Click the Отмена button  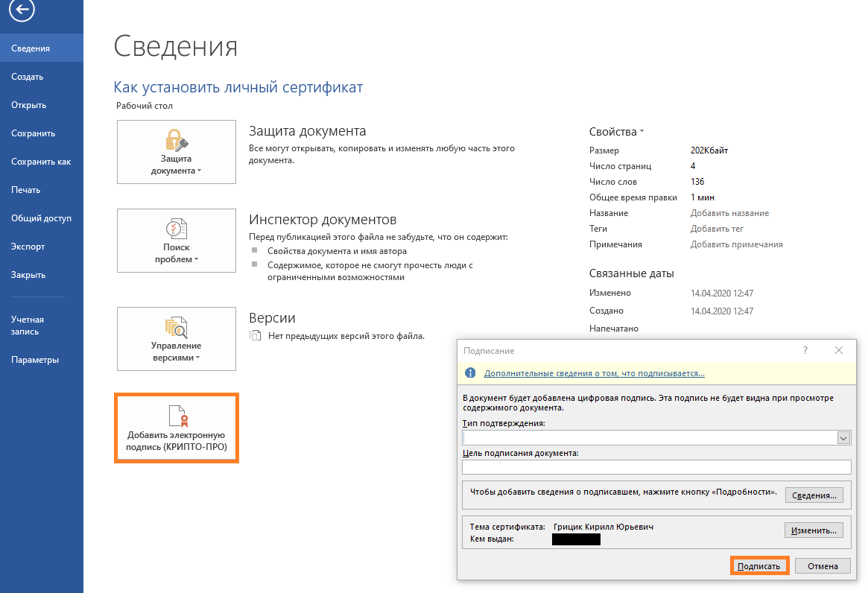pyautogui.click(x=823, y=566)
